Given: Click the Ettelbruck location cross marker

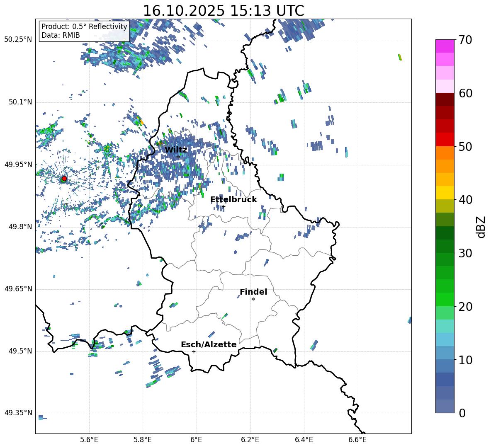Looking at the screenshot, I should (223, 206).
